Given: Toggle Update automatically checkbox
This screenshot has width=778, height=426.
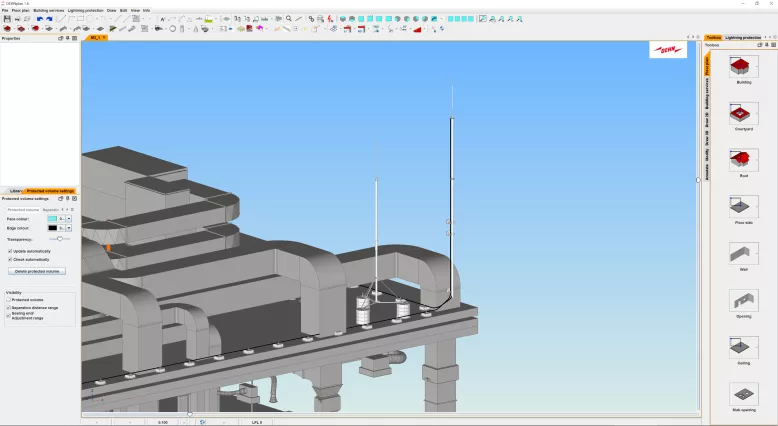Looking at the screenshot, I should pyautogui.click(x=10, y=251).
